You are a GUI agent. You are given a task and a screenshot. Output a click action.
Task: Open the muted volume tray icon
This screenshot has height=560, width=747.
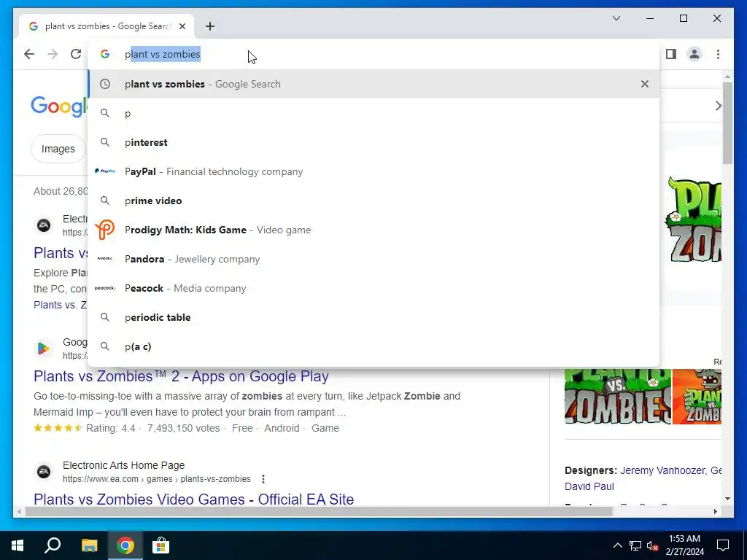(653, 545)
